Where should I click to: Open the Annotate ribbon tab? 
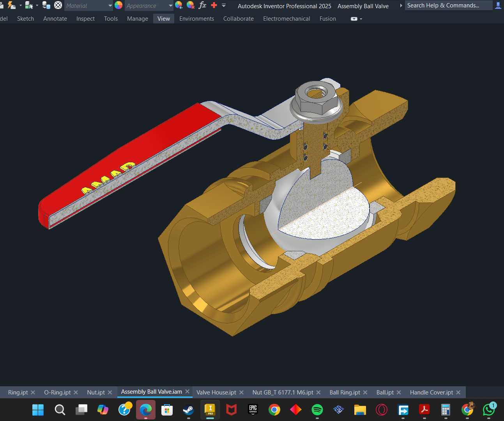[x=55, y=19]
